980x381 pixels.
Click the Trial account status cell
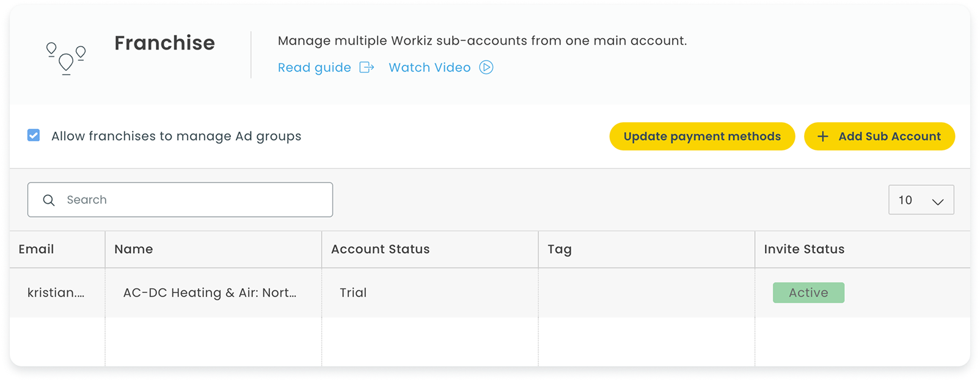353,292
